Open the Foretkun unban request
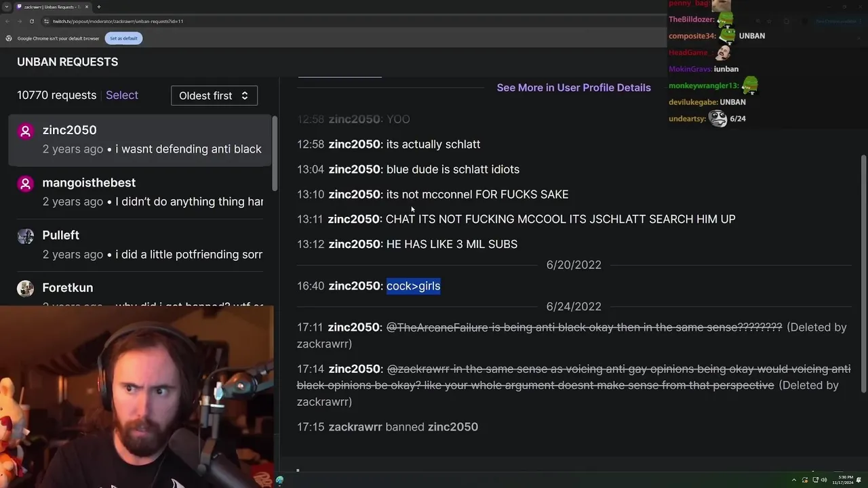The height and width of the screenshot is (488, 868). coord(140,291)
